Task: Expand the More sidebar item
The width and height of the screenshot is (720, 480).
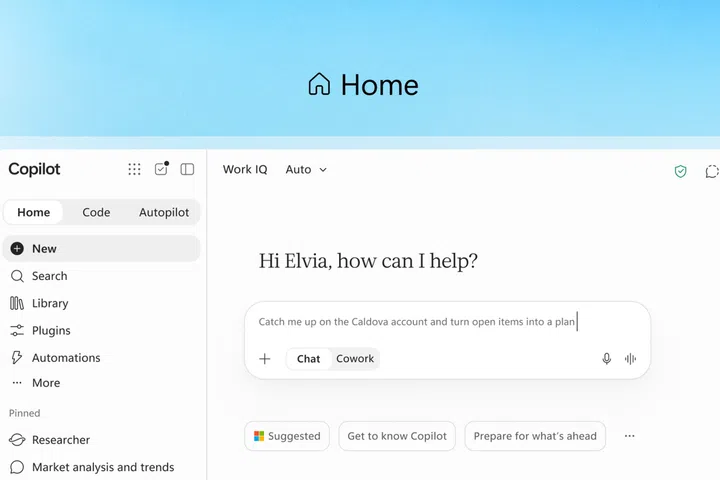Action: coord(101,383)
